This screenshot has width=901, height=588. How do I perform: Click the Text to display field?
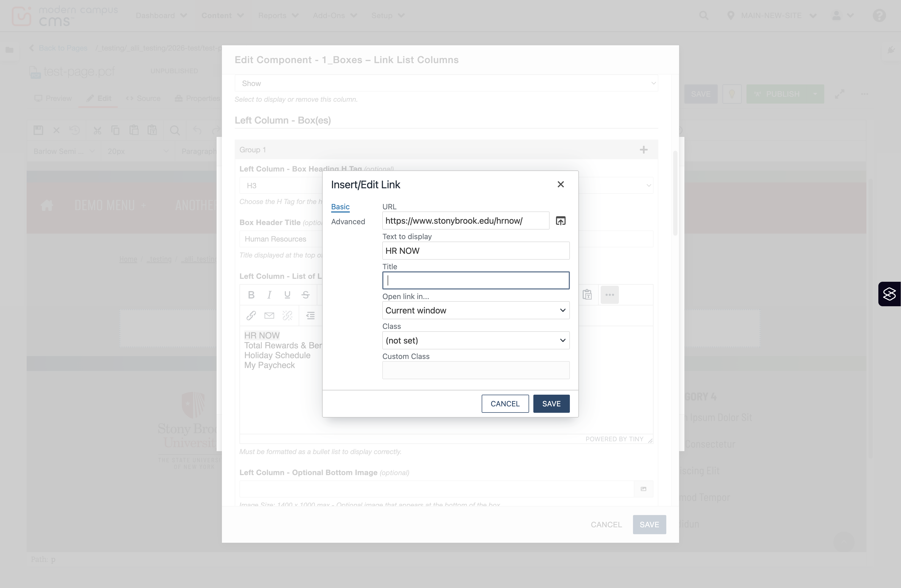coord(476,251)
